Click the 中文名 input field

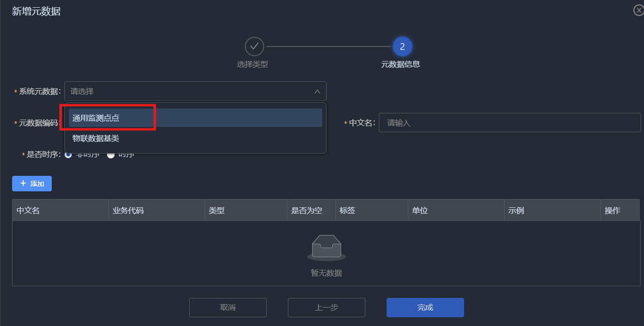[x=509, y=123]
